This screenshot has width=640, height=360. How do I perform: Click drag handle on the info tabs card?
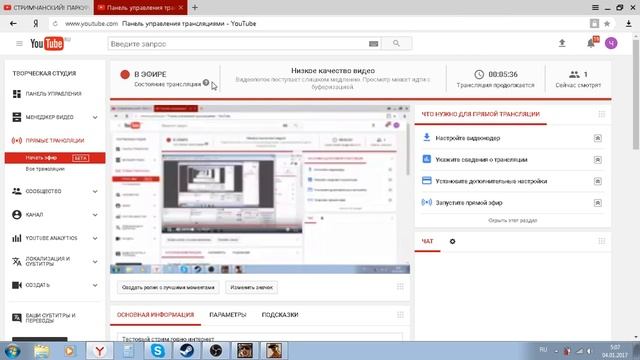click(400, 315)
